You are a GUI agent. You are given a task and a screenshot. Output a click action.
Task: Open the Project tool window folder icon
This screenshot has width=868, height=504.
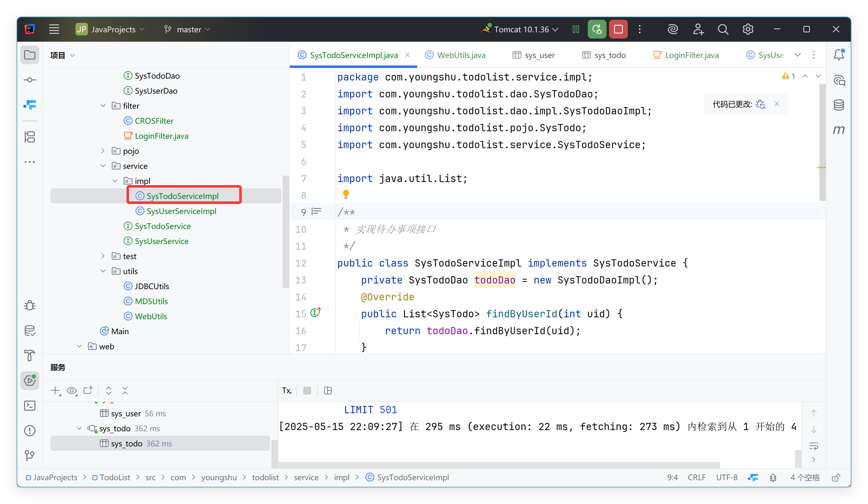(x=30, y=55)
